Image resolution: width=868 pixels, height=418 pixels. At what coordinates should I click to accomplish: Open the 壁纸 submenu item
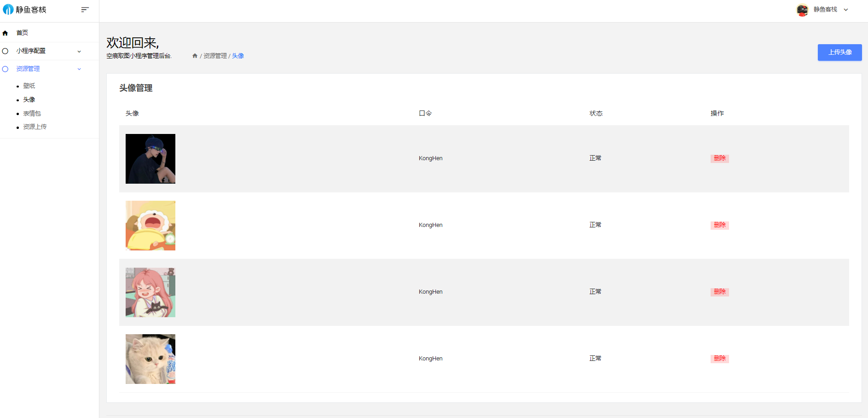tap(29, 86)
